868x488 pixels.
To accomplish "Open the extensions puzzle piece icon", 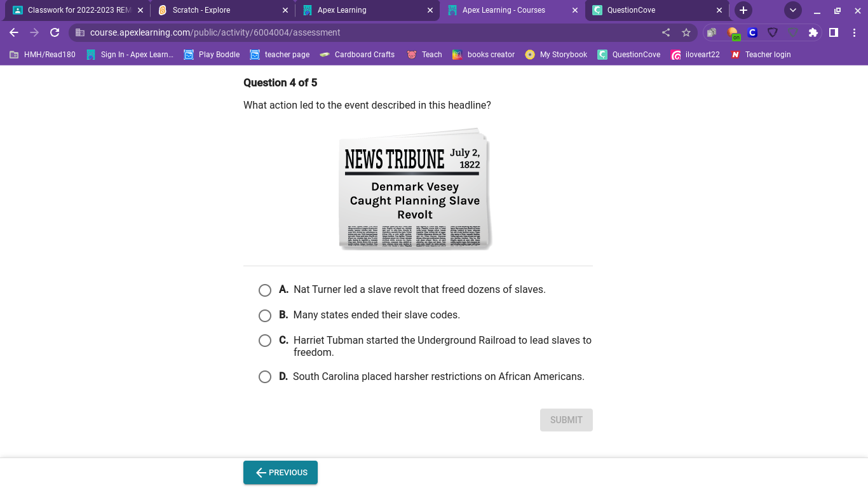I will pos(813,32).
